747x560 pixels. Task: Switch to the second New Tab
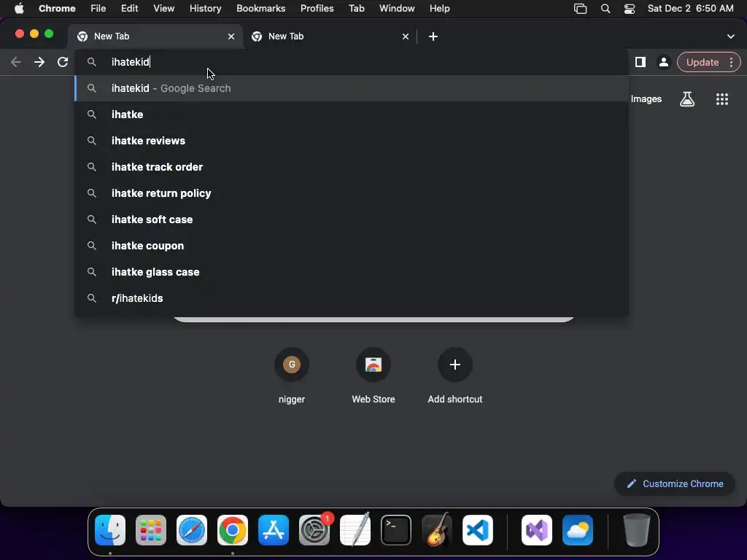pos(330,36)
